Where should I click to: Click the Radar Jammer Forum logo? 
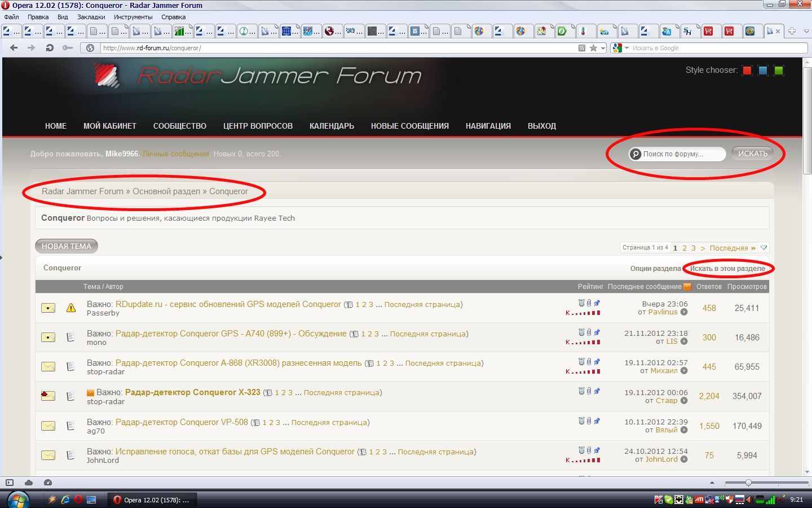click(257, 76)
